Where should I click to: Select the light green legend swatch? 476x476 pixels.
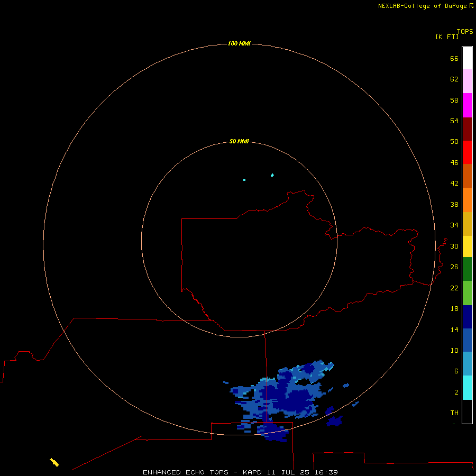[467, 293]
